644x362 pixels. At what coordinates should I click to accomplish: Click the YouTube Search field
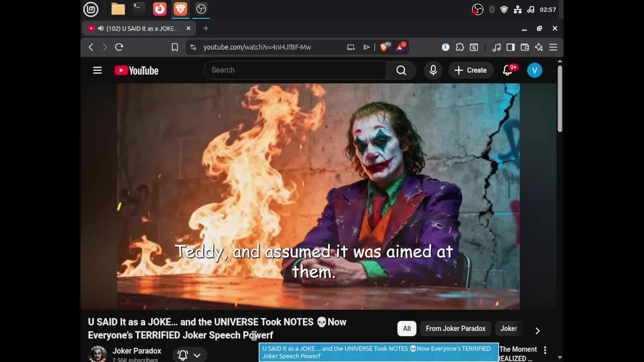(x=295, y=70)
